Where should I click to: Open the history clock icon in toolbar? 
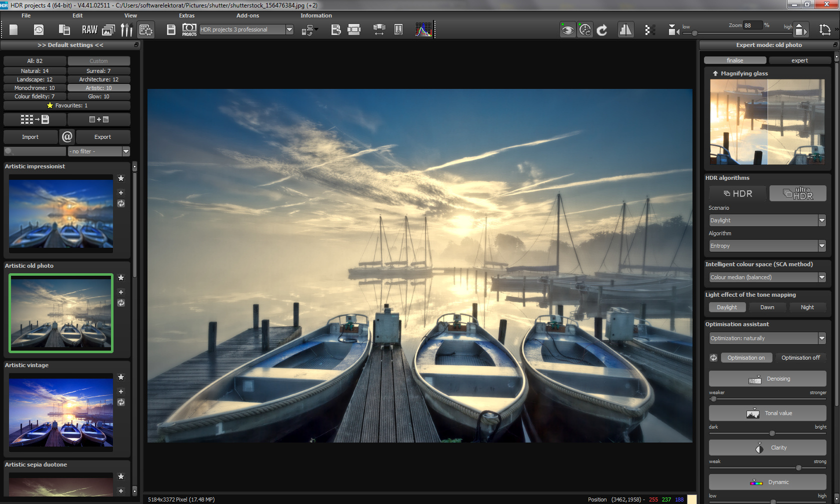(38, 30)
